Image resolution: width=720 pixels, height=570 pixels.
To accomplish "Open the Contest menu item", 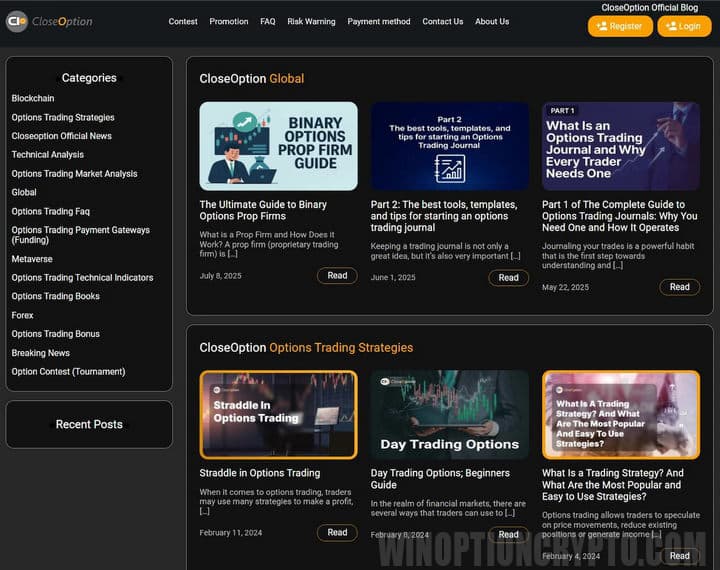I will 183,22.
